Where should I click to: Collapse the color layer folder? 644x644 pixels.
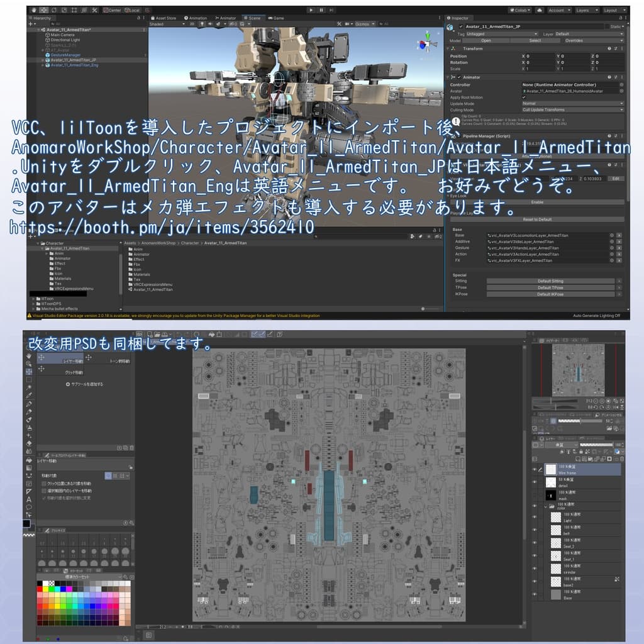[545, 506]
